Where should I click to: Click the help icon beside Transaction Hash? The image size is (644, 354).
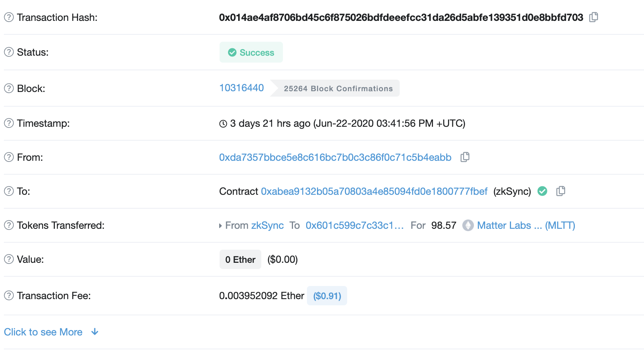9,17
